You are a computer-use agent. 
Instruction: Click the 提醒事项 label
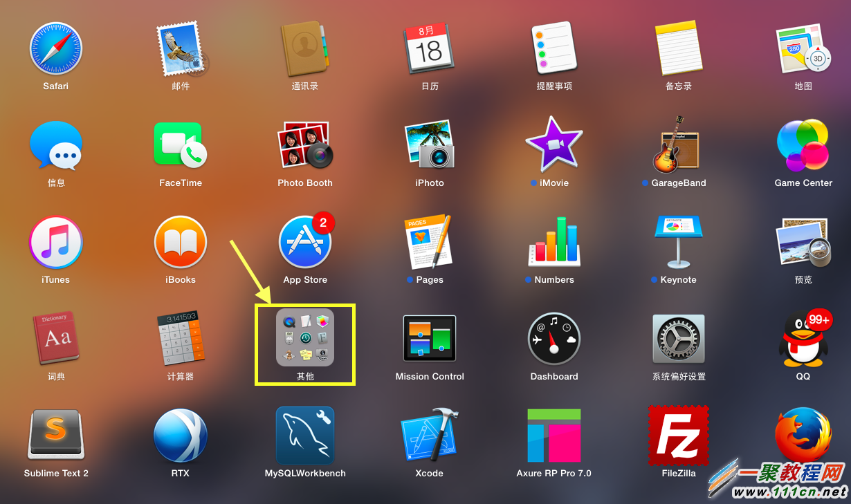coord(554,86)
